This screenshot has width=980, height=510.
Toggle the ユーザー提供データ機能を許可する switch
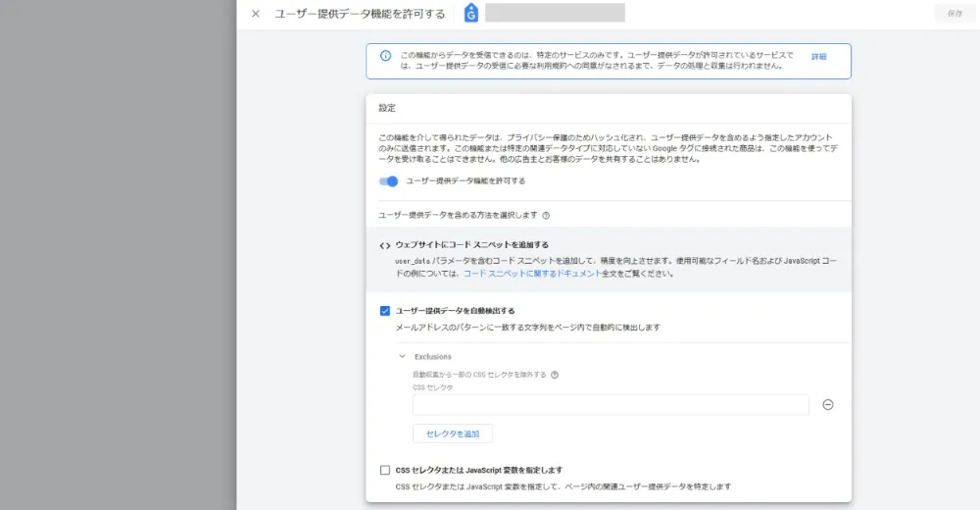pos(388,181)
